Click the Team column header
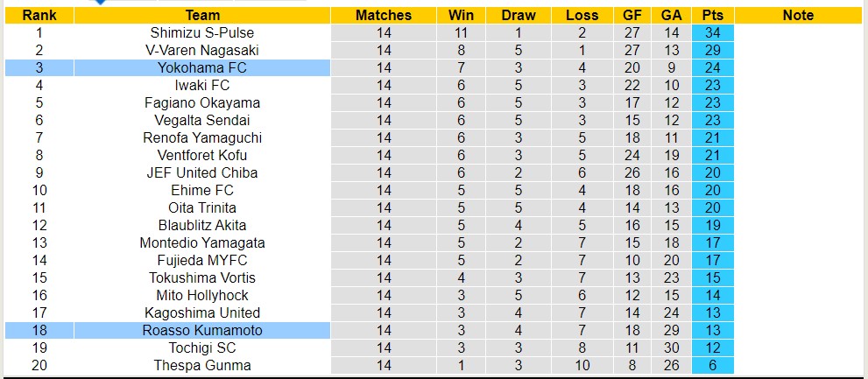Viewport: 868px width, 379px height. (x=202, y=15)
